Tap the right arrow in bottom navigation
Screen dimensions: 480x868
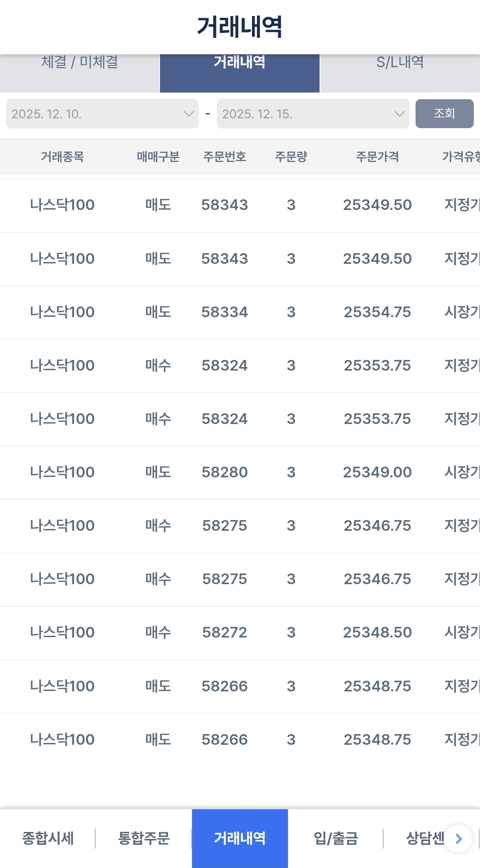click(458, 839)
